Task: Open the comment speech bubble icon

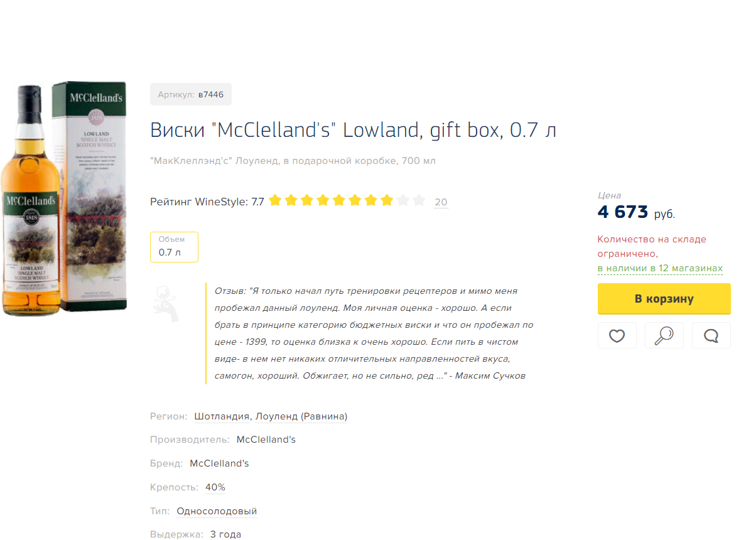Action: [711, 335]
